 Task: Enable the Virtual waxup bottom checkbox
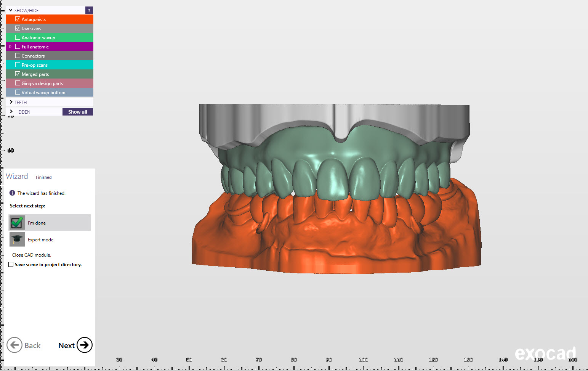coord(18,92)
